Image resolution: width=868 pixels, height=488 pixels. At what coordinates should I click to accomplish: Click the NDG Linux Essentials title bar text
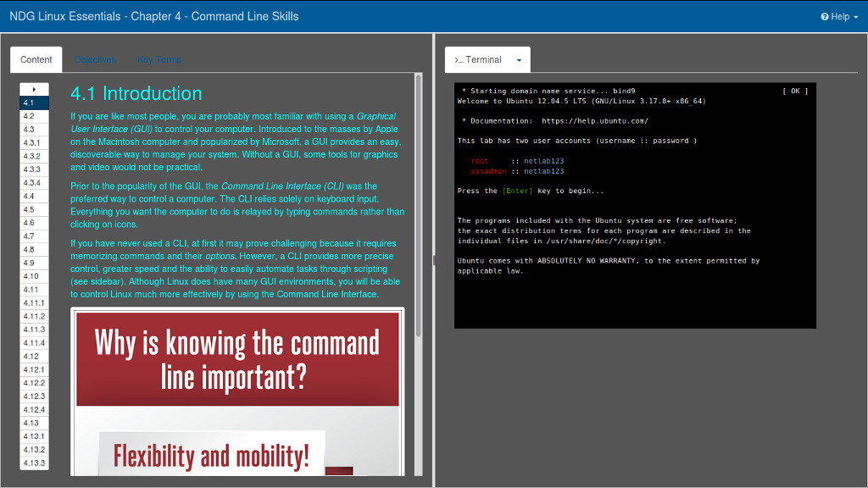(x=153, y=15)
